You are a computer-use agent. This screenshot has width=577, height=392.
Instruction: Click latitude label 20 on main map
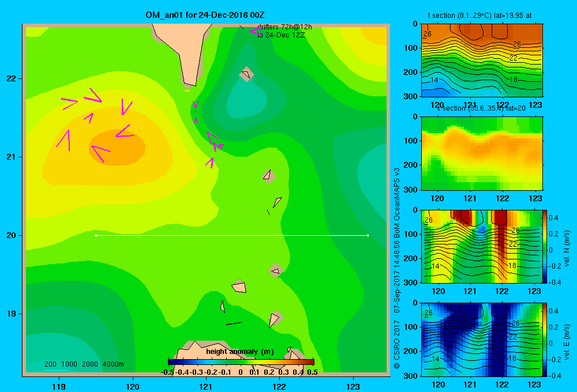[x=12, y=235]
